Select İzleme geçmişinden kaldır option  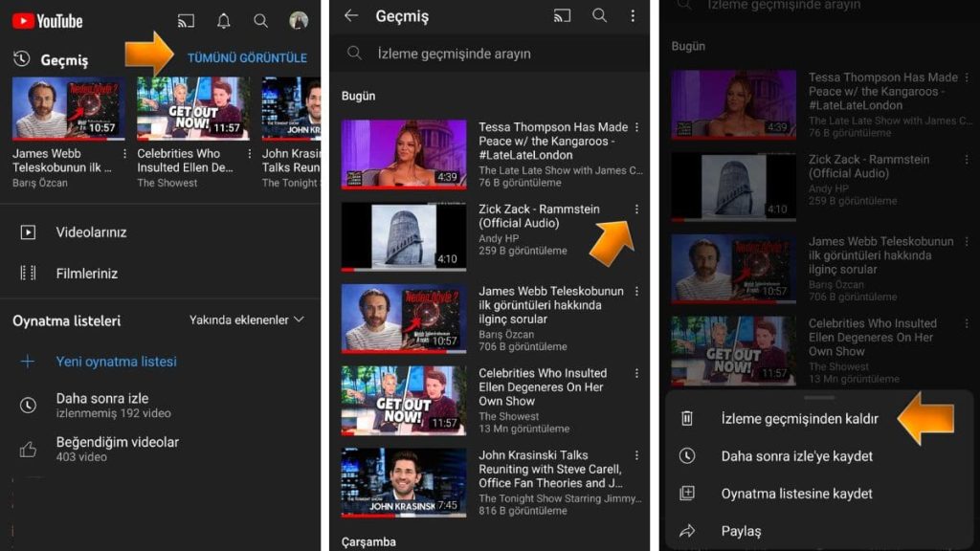pos(800,419)
